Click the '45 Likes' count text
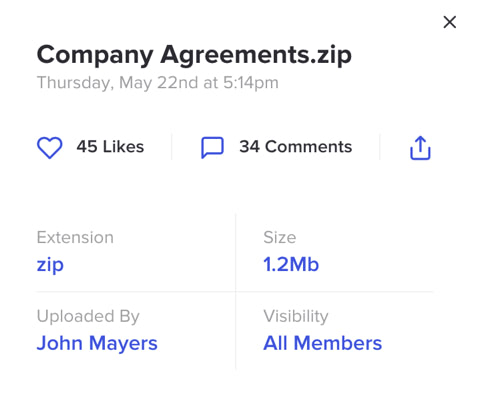478x394 pixels. pos(110,147)
